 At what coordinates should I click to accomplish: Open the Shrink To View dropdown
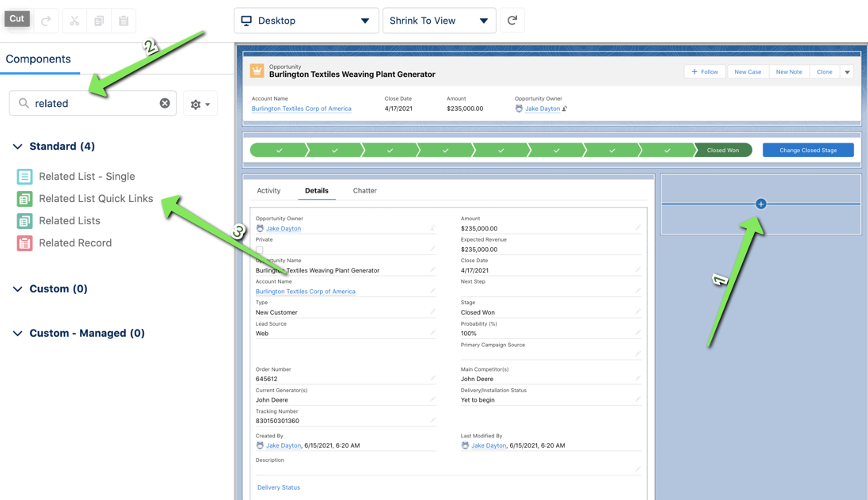(x=439, y=21)
